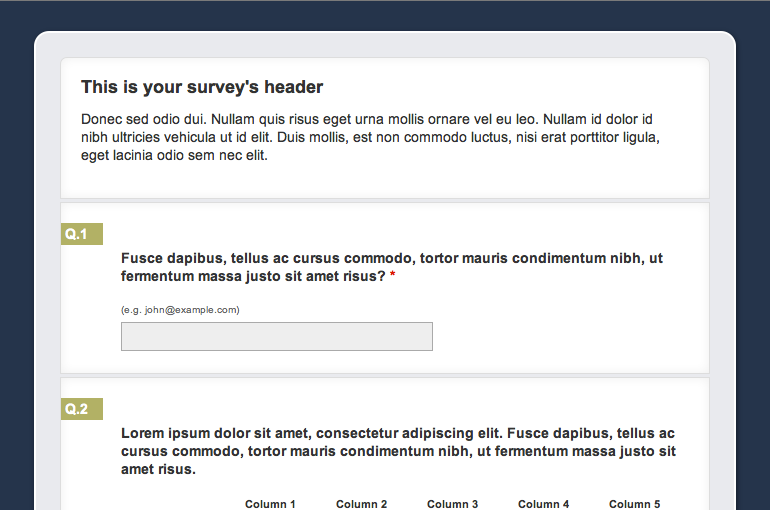Click the word "risus?" in question one
The image size is (770, 510).
click(x=363, y=277)
